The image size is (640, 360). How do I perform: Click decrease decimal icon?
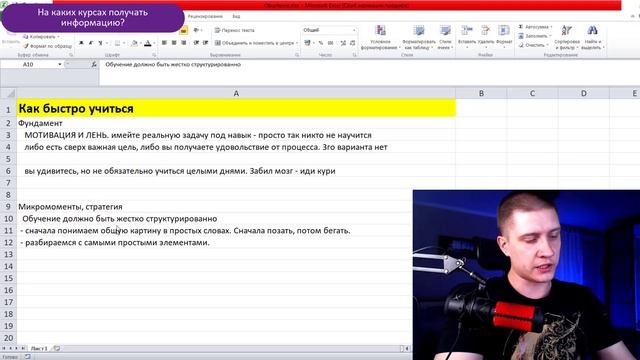352,43
